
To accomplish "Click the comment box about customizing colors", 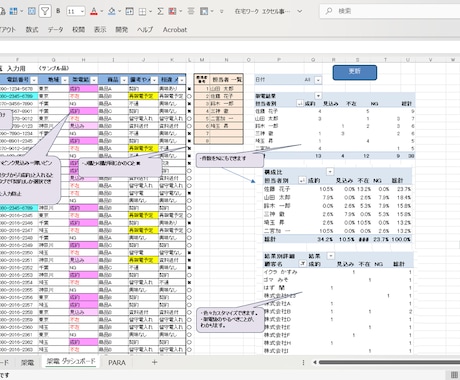I will coord(230,319).
